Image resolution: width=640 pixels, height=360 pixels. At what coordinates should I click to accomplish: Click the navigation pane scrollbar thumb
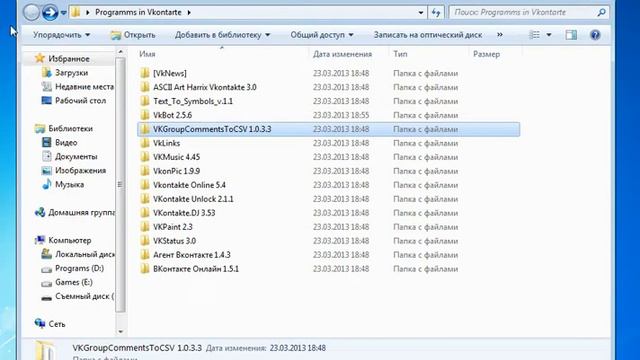(120, 185)
